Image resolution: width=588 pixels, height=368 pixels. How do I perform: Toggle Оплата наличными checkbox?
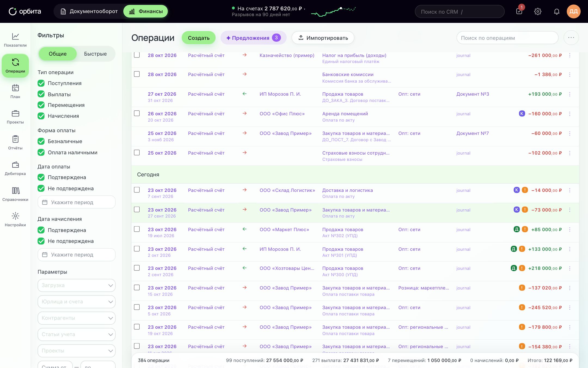coord(41,152)
